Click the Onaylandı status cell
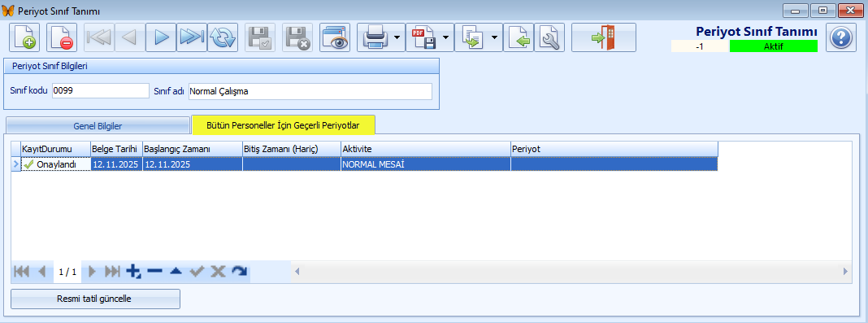Screen dimensions: 868x323 point(55,164)
